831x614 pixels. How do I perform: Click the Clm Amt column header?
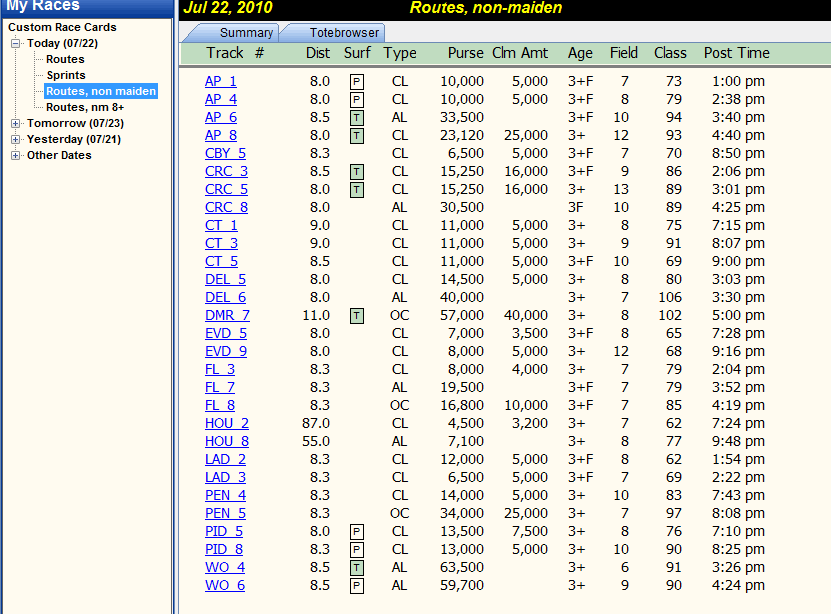tap(520, 53)
